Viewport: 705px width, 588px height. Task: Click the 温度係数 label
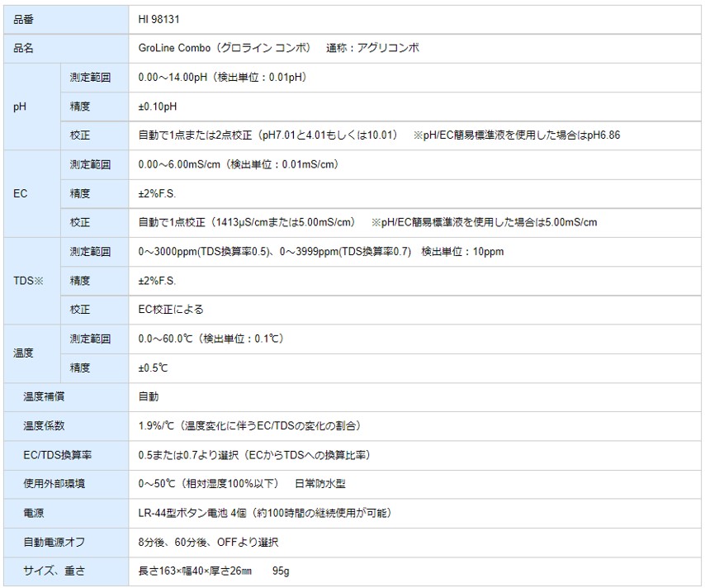[x=44, y=426]
